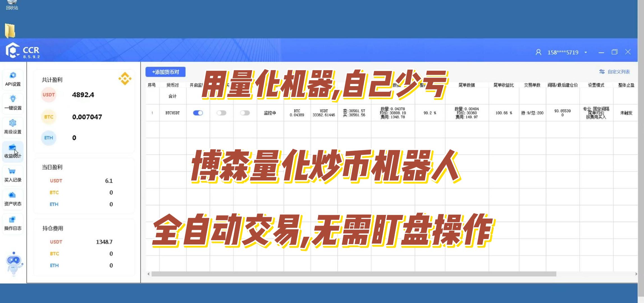This screenshot has height=303, width=644.
Task: Click the 未触发 status cell
Action: point(626,113)
